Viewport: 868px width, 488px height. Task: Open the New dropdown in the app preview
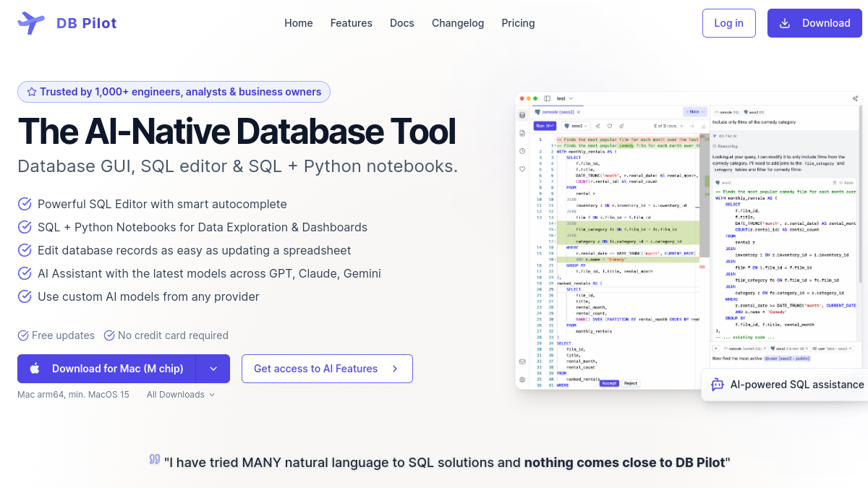point(695,112)
